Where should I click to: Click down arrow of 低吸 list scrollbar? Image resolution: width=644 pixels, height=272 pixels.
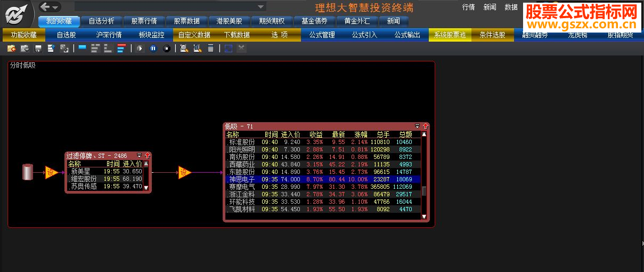(x=425, y=217)
